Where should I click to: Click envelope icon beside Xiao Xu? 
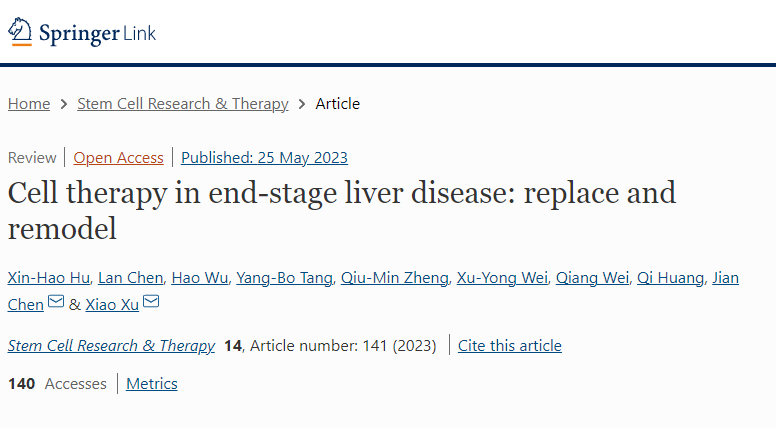[x=151, y=303]
